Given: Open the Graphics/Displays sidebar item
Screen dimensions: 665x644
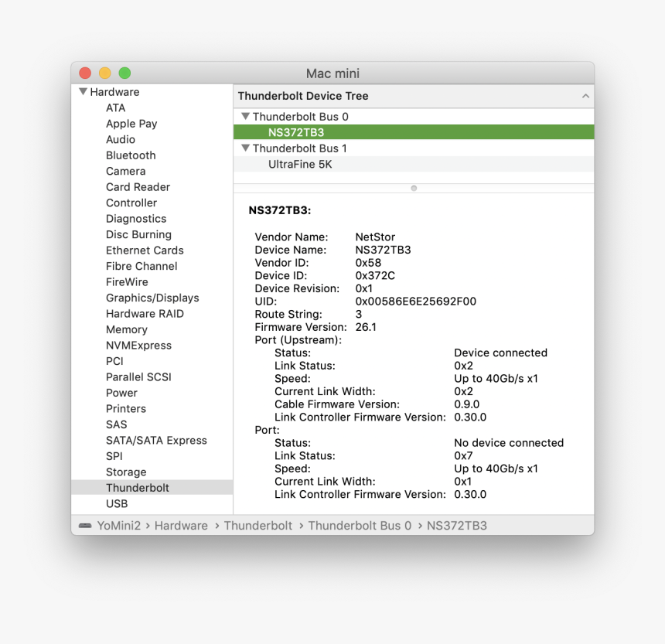Looking at the screenshot, I should (x=152, y=298).
